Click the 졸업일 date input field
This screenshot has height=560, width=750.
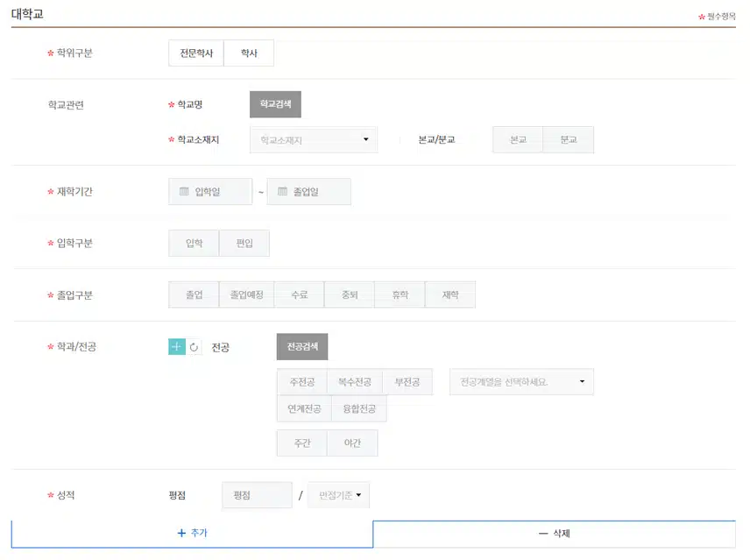click(x=309, y=192)
